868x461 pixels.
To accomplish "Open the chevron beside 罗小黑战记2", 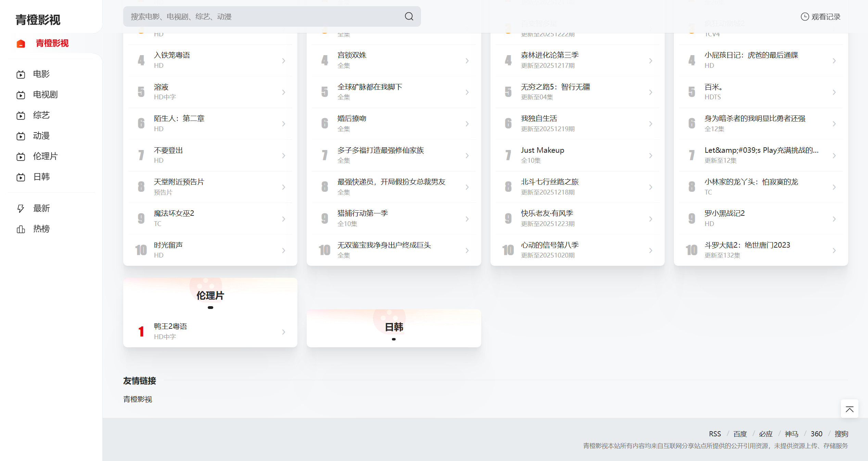I will click(834, 219).
